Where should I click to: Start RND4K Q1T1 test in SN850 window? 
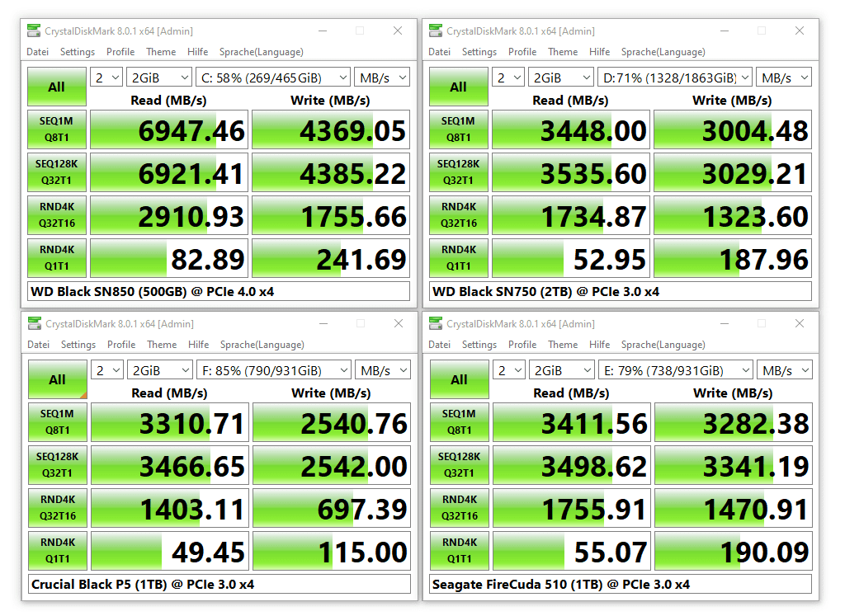(x=57, y=258)
